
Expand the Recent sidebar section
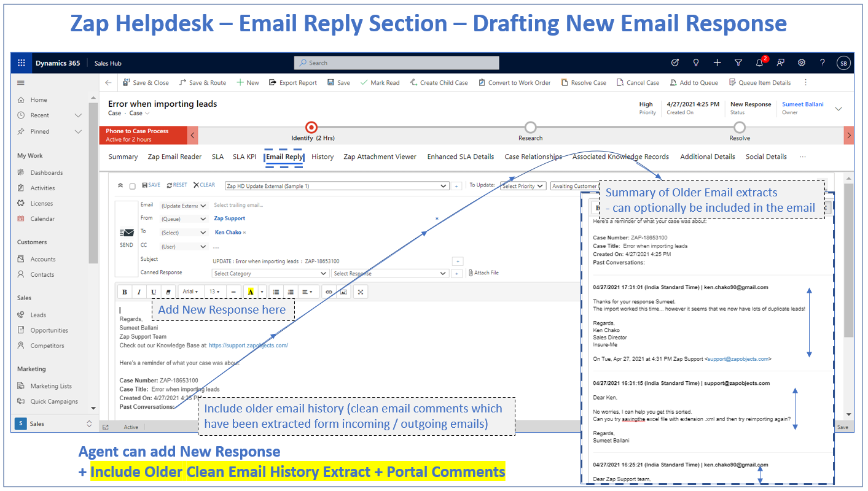coord(78,115)
